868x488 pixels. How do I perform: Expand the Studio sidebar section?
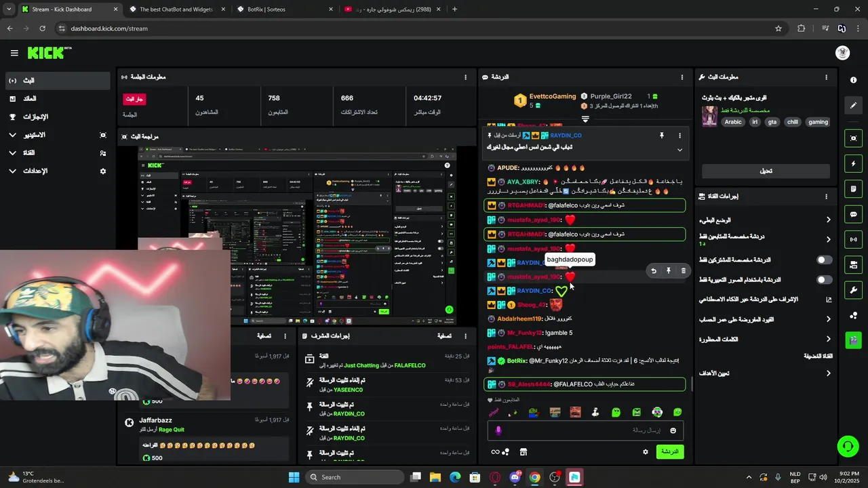coord(12,135)
